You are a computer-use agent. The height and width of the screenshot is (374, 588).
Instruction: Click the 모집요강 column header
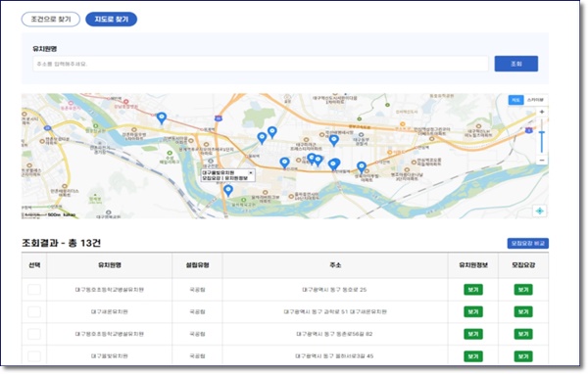[523, 265]
